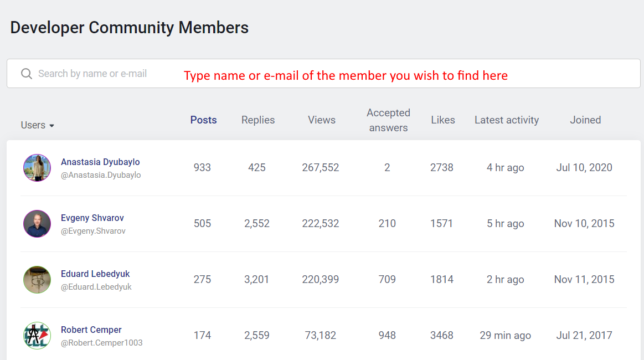The height and width of the screenshot is (360, 644).
Task: Click the @Robert.Cemper1003 handle
Action: pyautogui.click(x=102, y=343)
